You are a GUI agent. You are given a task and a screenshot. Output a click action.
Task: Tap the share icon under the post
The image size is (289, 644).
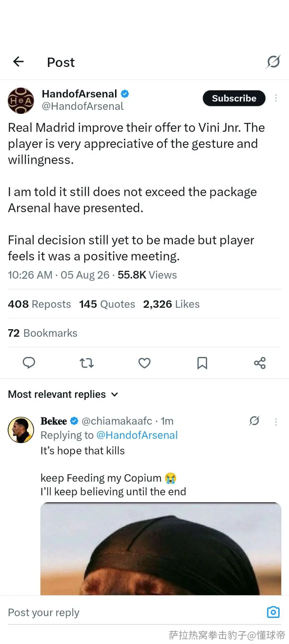click(x=260, y=363)
